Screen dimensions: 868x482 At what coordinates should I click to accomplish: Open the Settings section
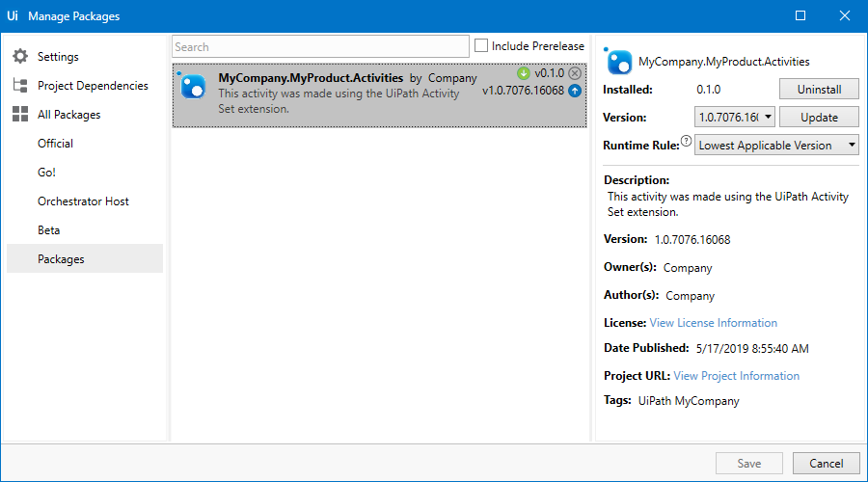click(85, 57)
